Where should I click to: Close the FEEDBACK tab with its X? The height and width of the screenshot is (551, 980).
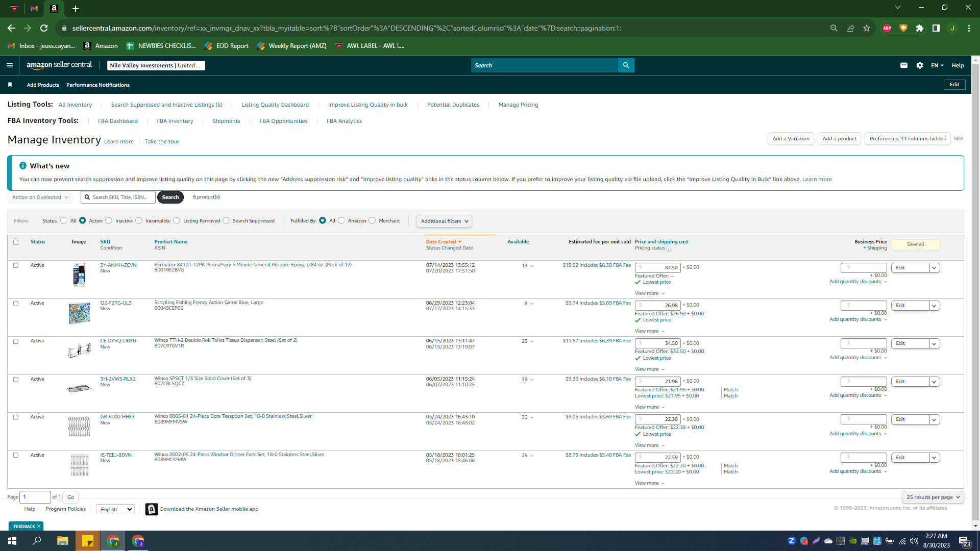point(39,526)
